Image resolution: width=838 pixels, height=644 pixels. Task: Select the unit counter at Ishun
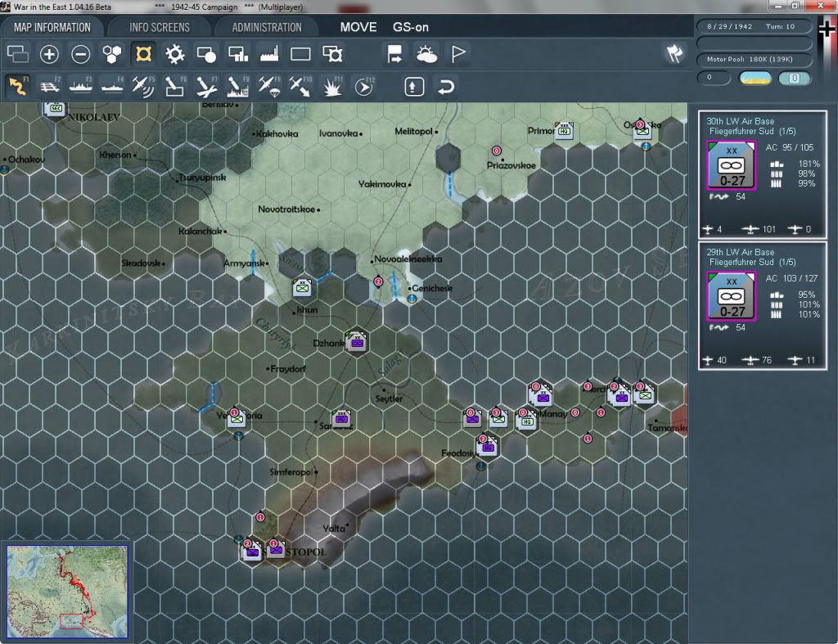(303, 287)
